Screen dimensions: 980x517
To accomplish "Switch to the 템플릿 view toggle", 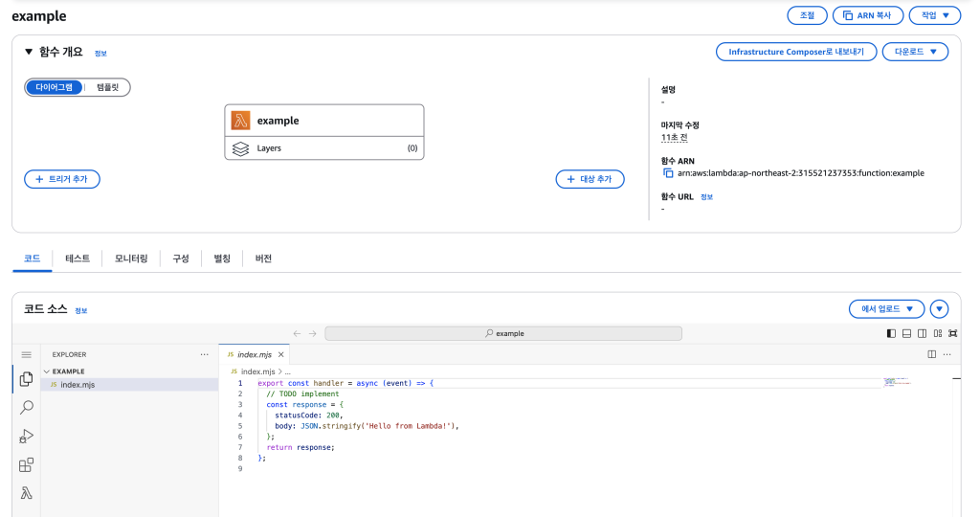I will point(107,87).
